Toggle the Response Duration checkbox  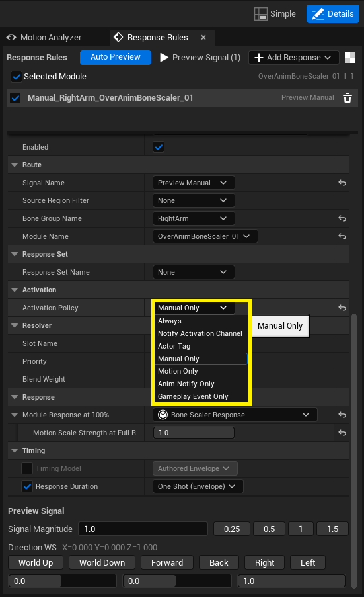coord(26,486)
